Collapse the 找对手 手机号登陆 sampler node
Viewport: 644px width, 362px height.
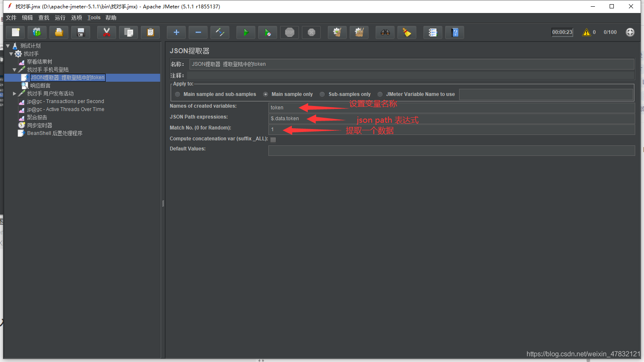[x=15, y=70]
